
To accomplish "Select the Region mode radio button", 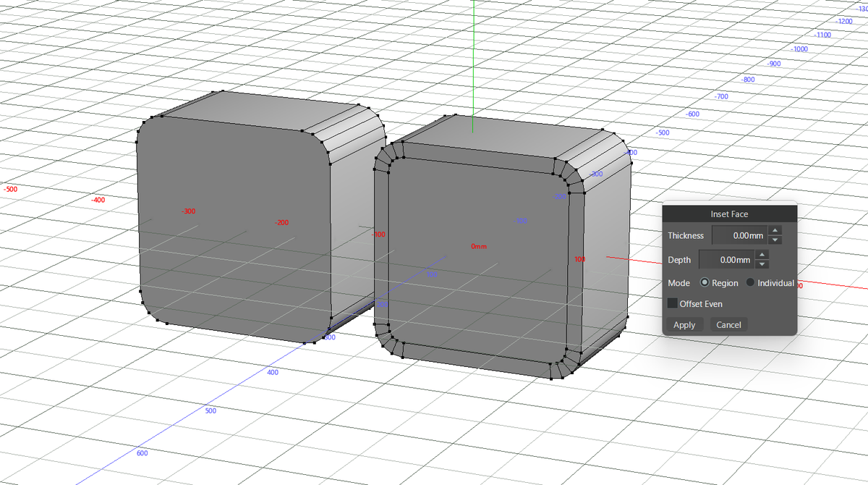I will (x=705, y=283).
